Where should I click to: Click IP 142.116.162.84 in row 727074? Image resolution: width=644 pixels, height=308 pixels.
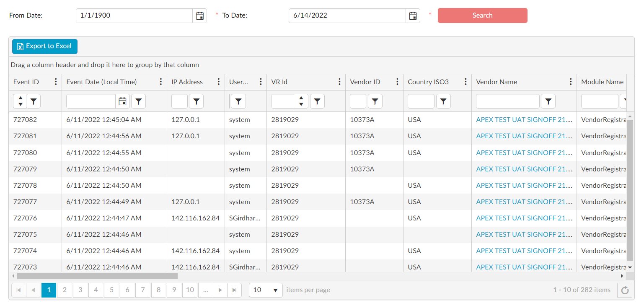195,251
